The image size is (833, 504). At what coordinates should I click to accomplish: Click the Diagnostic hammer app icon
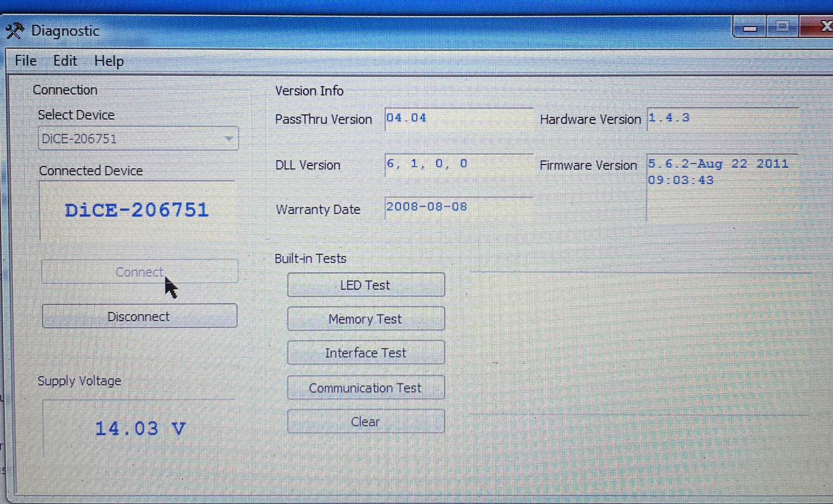pyautogui.click(x=15, y=31)
